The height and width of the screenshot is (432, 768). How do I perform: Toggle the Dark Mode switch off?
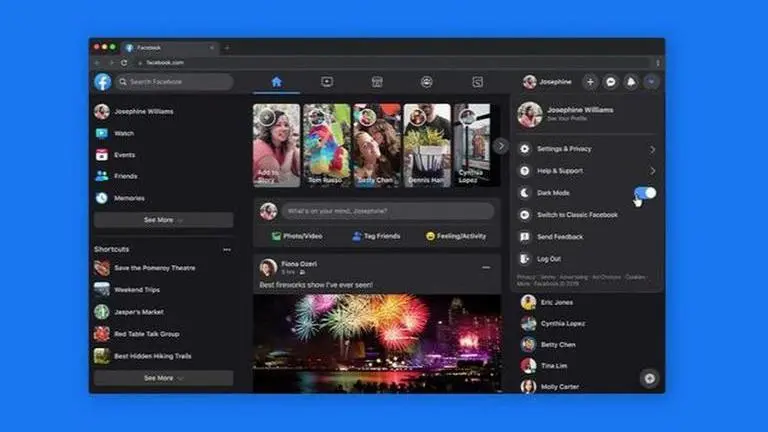[645, 192]
